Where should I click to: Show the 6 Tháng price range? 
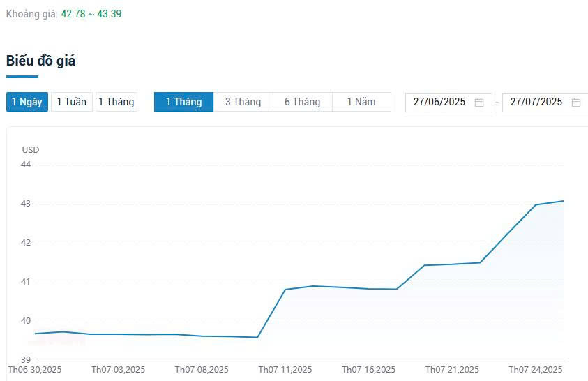point(302,102)
